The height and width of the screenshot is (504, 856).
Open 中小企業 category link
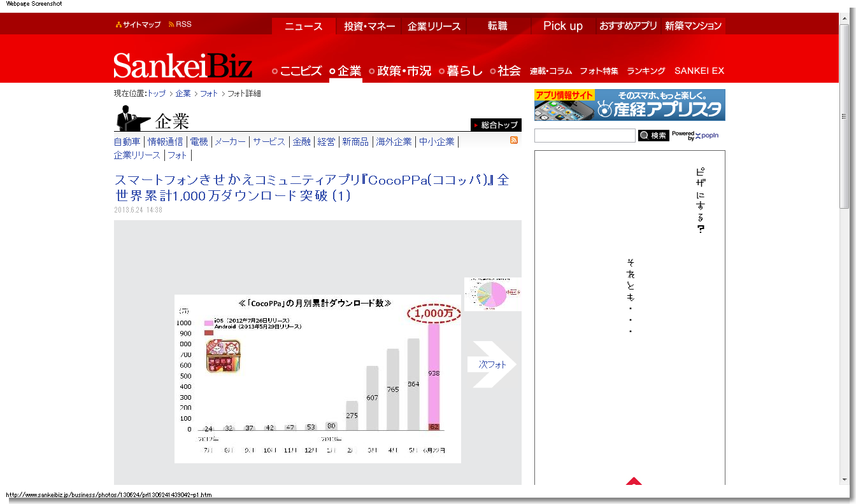pyautogui.click(x=436, y=142)
